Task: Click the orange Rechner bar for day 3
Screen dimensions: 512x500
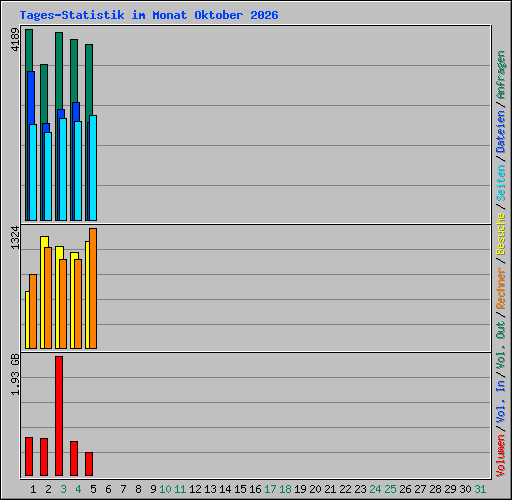Action: [63, 304]
